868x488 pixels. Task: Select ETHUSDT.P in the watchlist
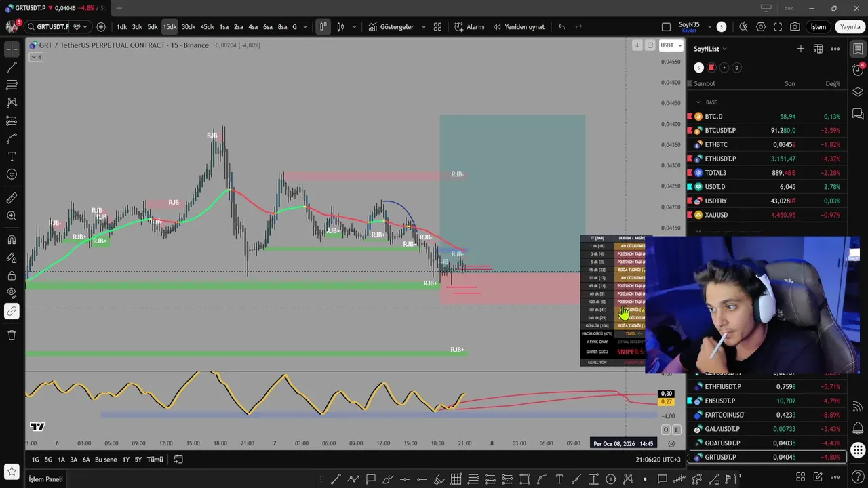tap(767, 159)
